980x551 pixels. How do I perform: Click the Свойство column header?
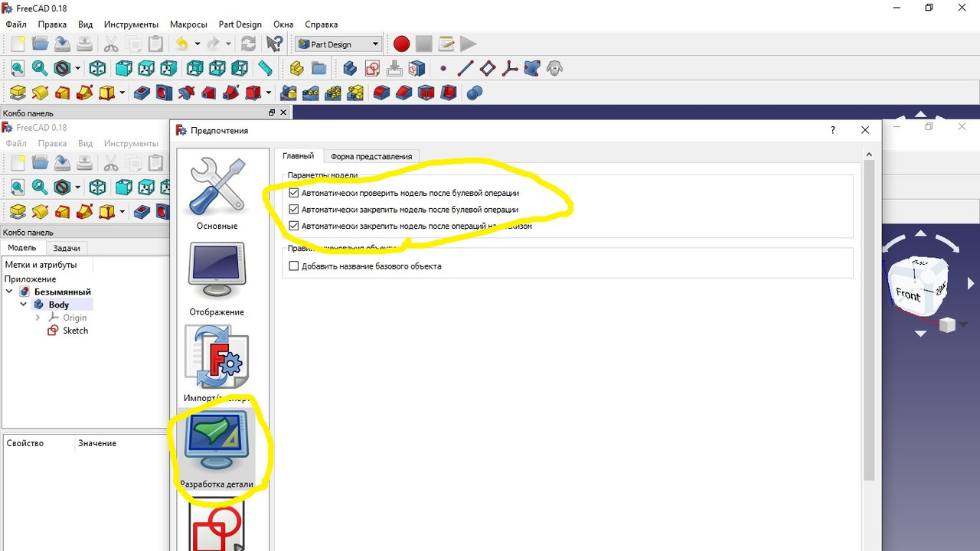[x=24, y=443]
